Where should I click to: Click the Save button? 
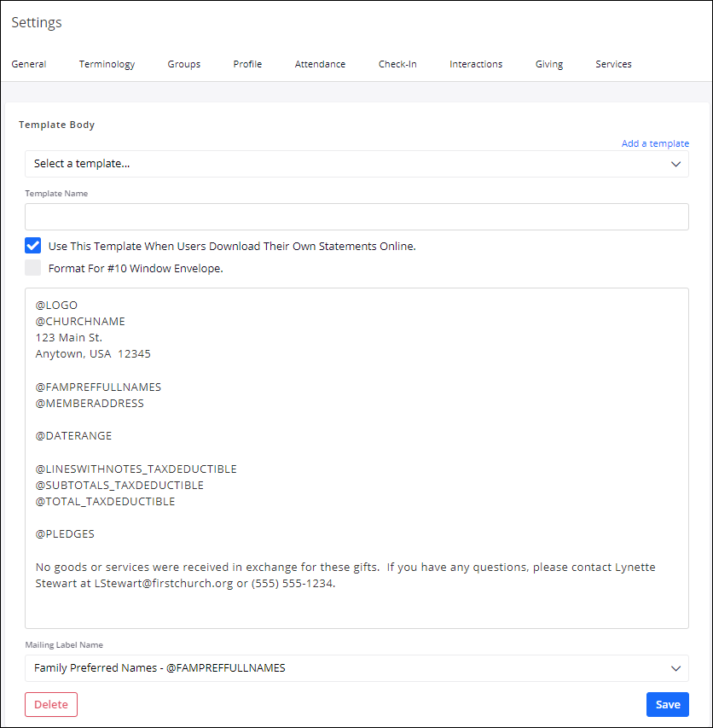pos(667,704)
